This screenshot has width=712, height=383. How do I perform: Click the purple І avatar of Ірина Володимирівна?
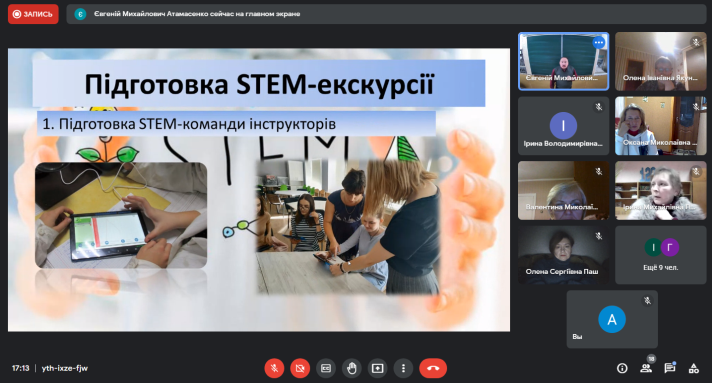[564, 125]
